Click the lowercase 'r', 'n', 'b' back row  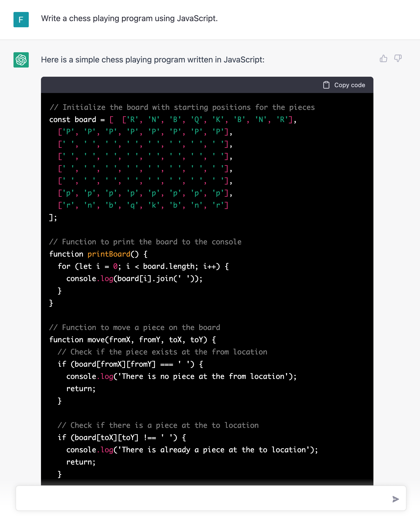point(143,205)
